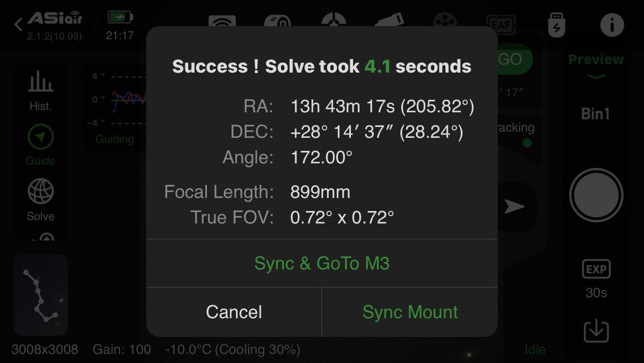Cancel the plate solve dialog
This screenshot has width=644, height=363.
pyautogui.click(x=234, y=312)
